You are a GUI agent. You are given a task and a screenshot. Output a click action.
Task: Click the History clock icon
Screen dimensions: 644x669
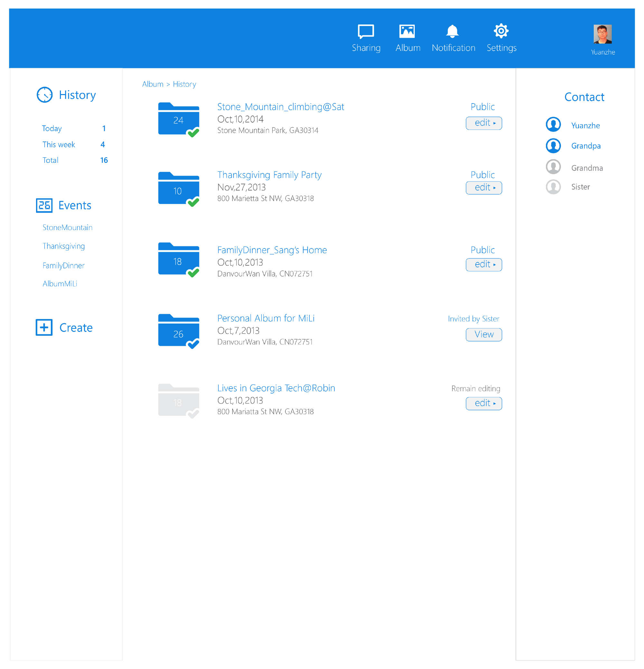click(45, 95)
